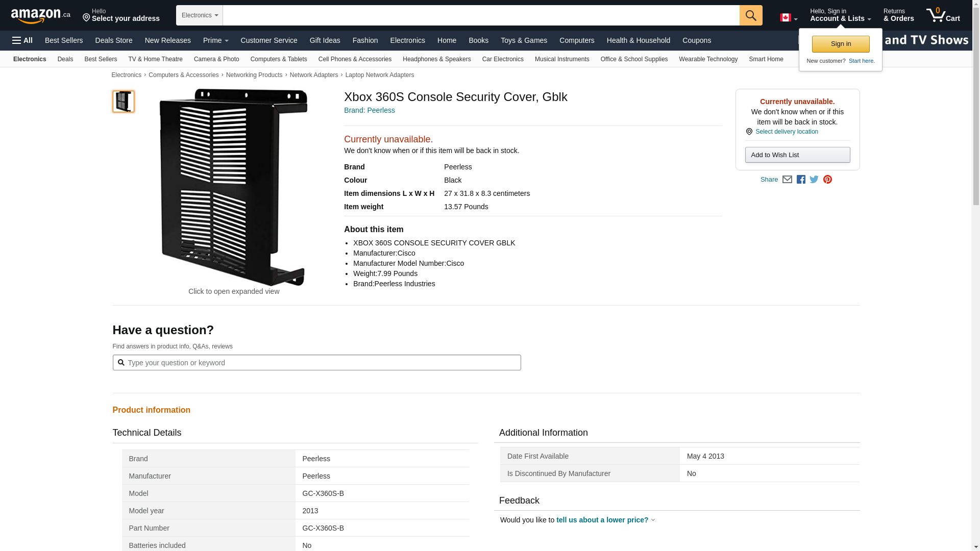Click the yellow Sign in button

(840, 44)
